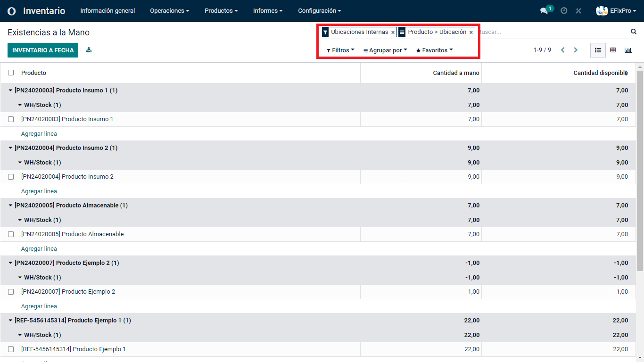Switch to pivot table view
This screenshot has height=362, width=644.
point(613,50)
